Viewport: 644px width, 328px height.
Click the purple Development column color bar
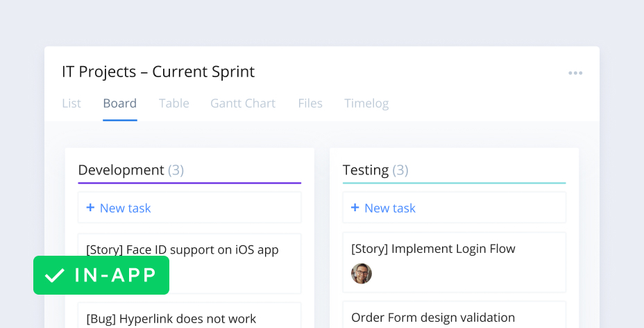pyautogui.click(x=189, y=183)
